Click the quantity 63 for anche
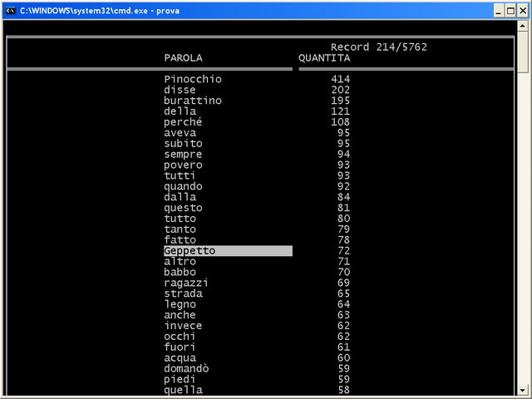The image size is (532, 399). (343, 315)
